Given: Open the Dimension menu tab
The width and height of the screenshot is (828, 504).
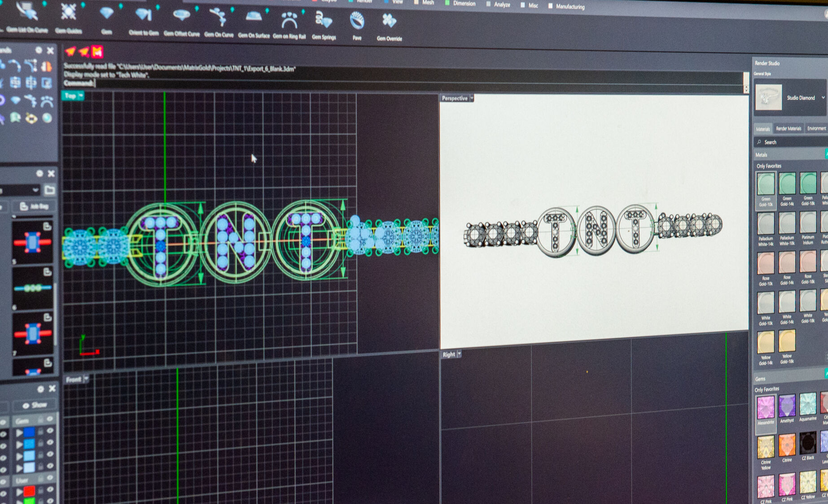Looking at the screenshot, I should [x=460, y=3].
